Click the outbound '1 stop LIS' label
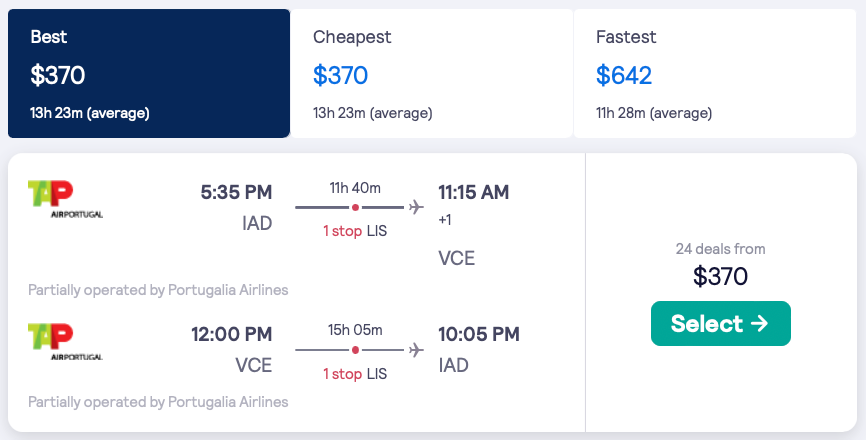The height and width of the screenshot is (440, 866). [x=355, y=231]
